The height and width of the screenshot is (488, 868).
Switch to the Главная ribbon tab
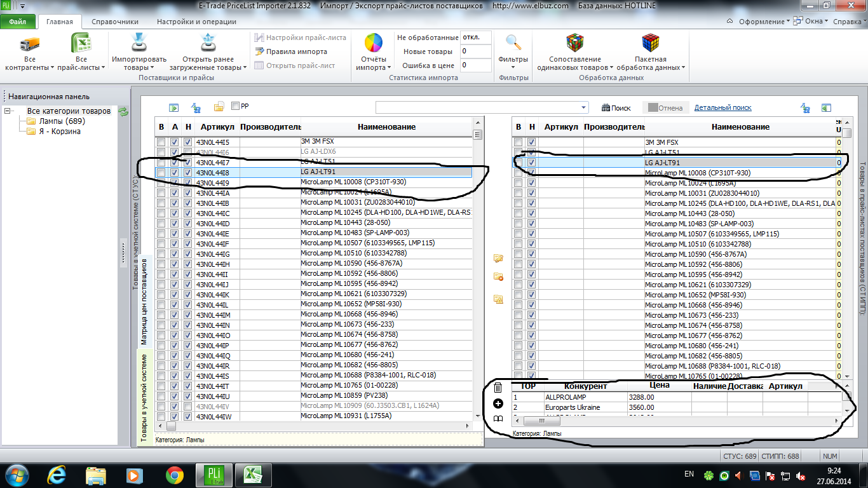tap(60, 22)
